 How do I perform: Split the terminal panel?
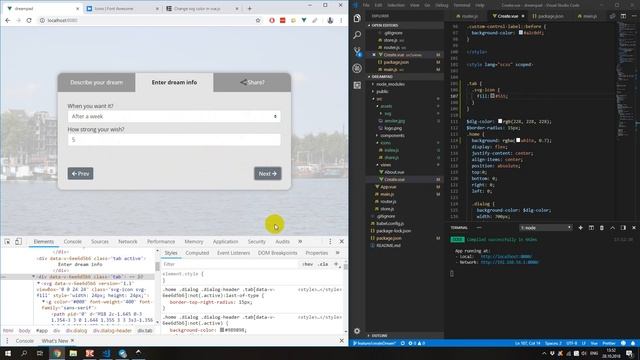click(x=591, y=228)
